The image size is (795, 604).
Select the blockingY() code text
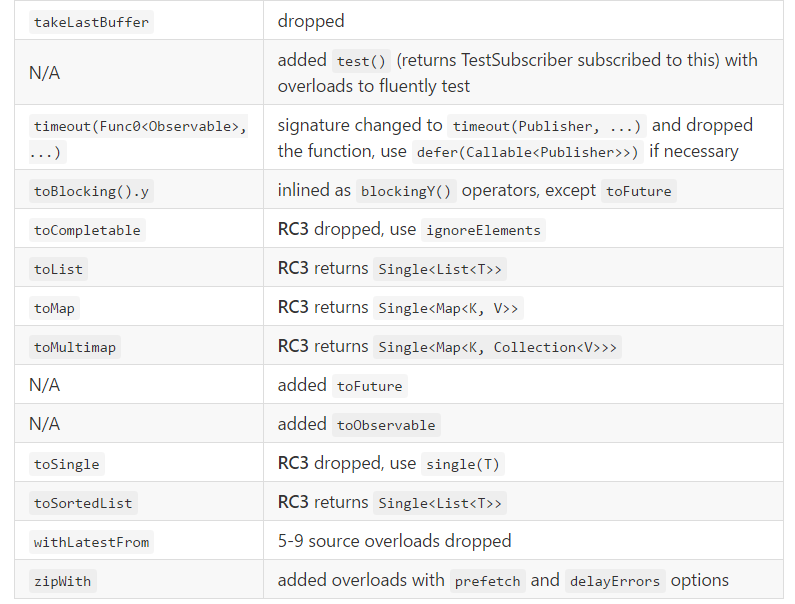(405, 191)
